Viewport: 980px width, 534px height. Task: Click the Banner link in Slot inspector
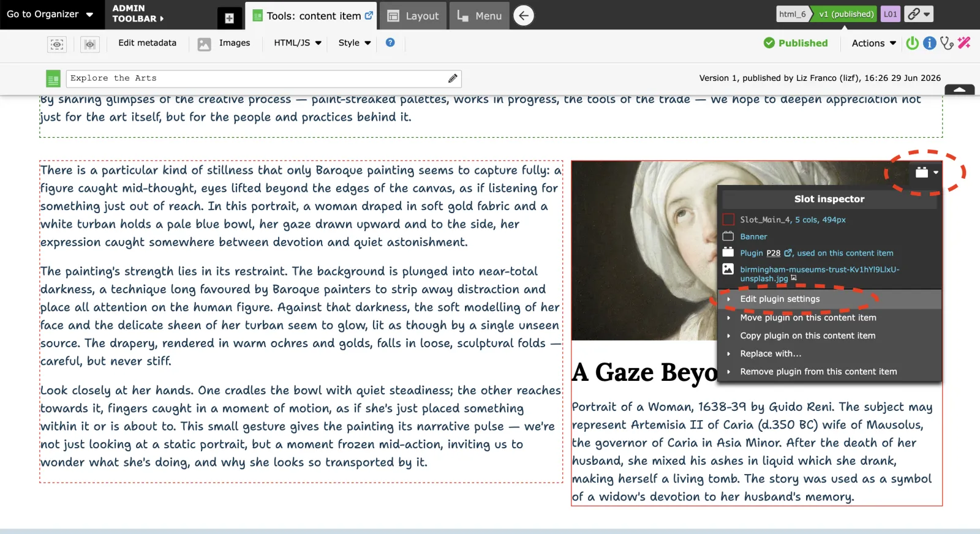click(753, 236)
